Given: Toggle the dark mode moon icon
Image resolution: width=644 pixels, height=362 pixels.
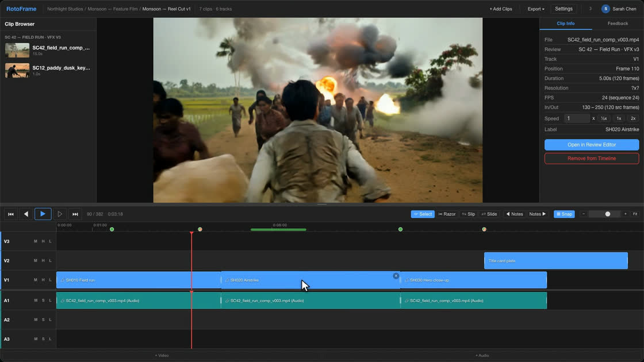Looking at the screenshot, I should [590, 9].
